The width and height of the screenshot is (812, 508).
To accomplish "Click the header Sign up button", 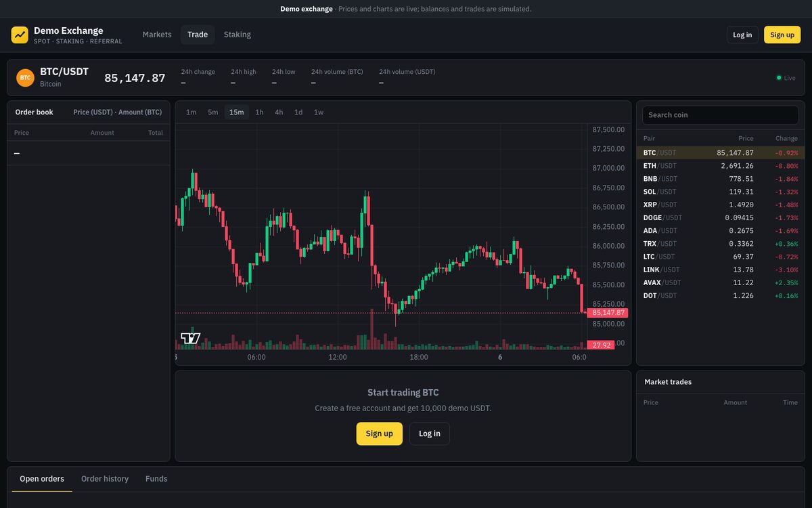I will (x=782, y=35).
